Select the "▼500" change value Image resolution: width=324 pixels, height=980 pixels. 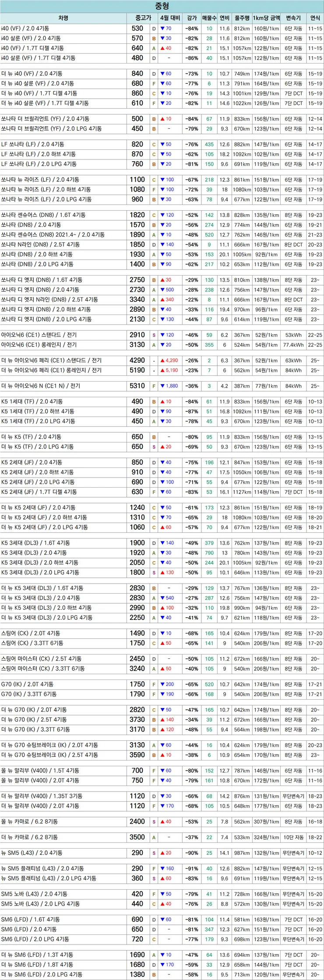pyautogui.click(x=167, y=290)
